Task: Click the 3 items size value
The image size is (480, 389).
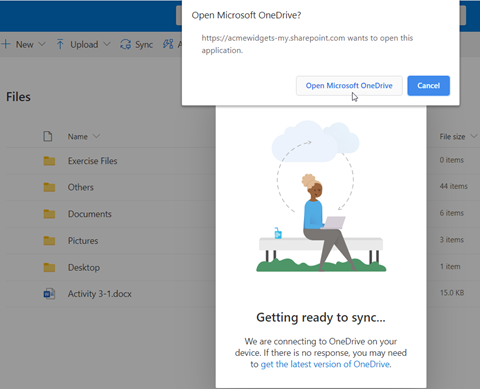Action: point(452,240)
